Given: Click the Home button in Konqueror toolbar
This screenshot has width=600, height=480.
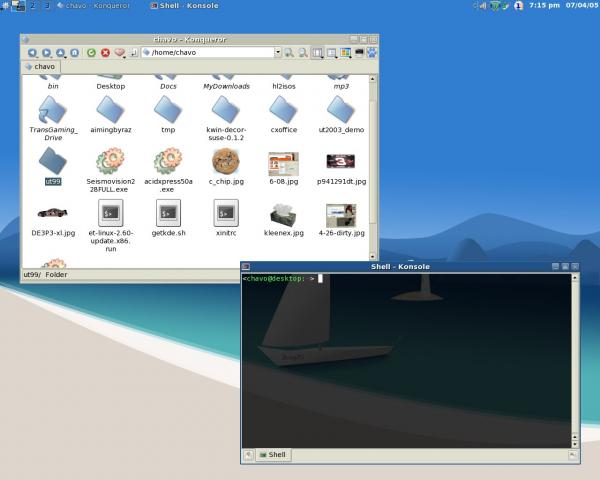Looking at the screenshot, I should click(75, 52).
